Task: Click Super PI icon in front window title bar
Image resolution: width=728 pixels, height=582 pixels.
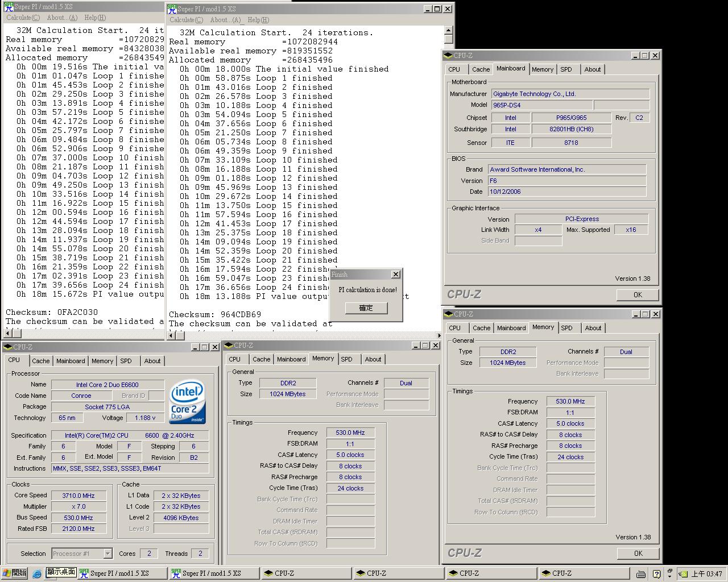Action: pyautogui.click(x=172, y=9)
